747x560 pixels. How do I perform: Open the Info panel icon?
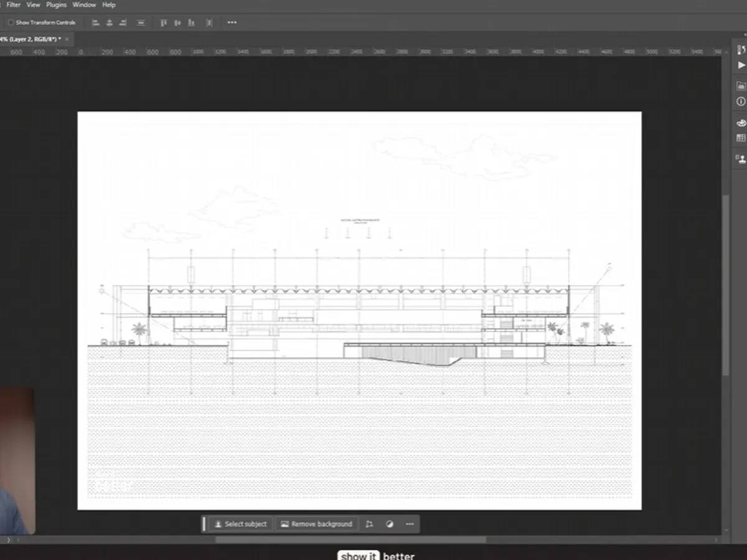tap(741, 101)
